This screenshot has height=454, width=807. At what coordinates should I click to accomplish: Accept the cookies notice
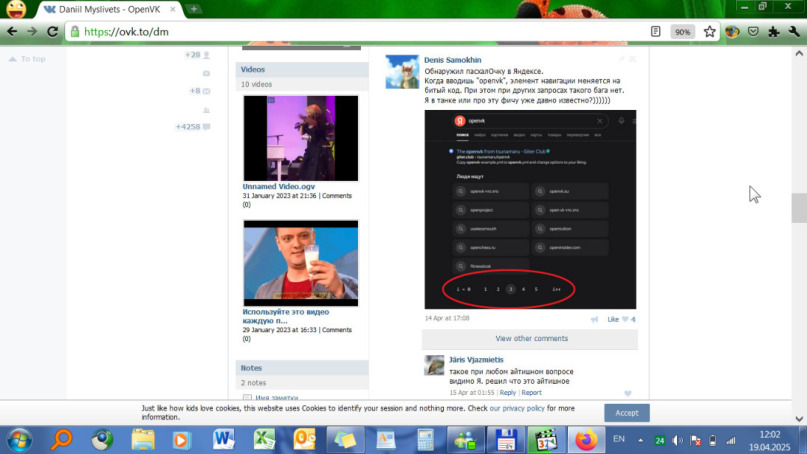point(626,413)
